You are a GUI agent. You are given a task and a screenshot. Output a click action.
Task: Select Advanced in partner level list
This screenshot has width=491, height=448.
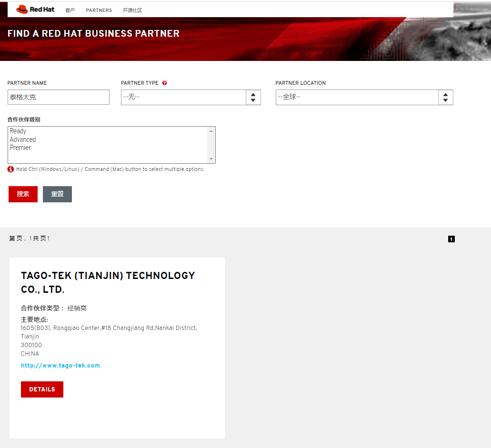tap(23, 139)
